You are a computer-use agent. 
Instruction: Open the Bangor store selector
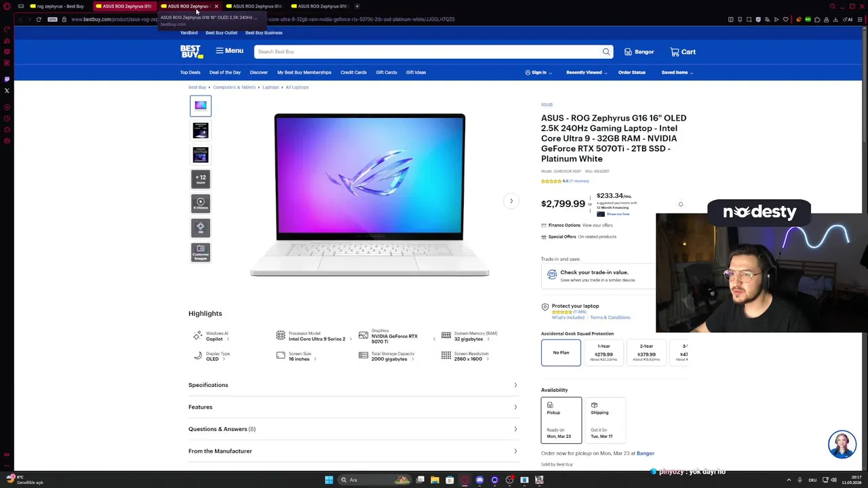(x=639, y=52)
